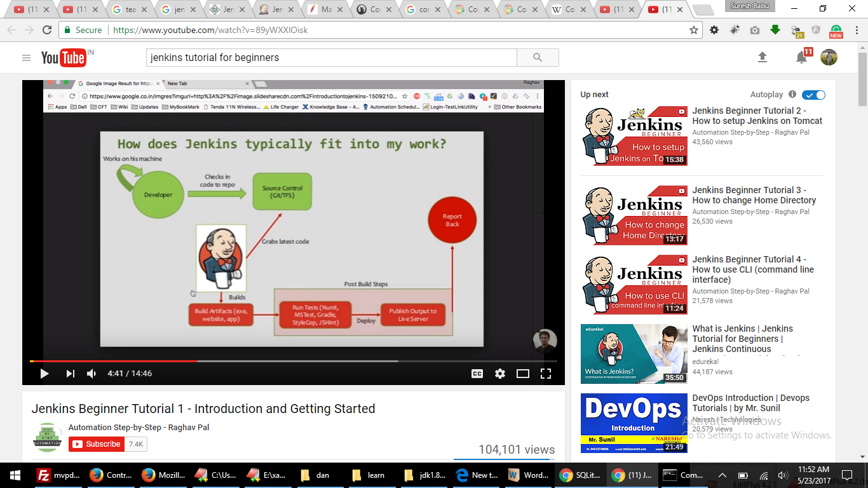Open video player settings gear
This screenshot has width=868, height=488.
500,374
